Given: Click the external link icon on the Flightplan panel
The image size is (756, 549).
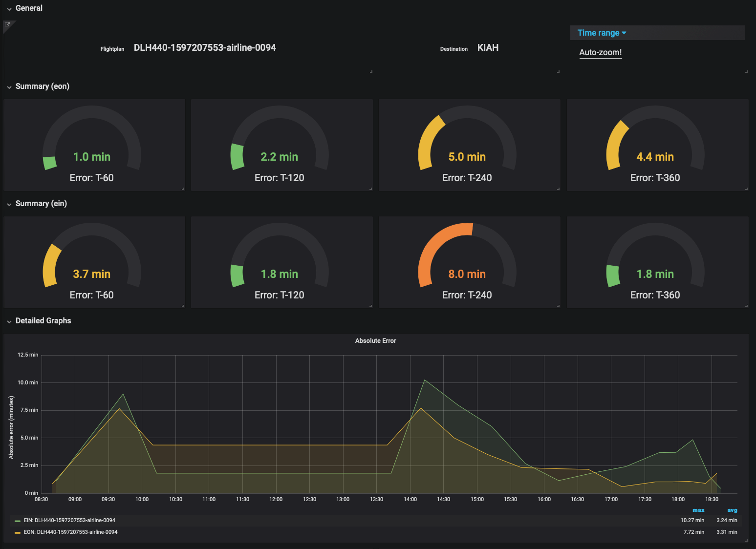Looking at the screenshot, I should [x=7, y=23].
